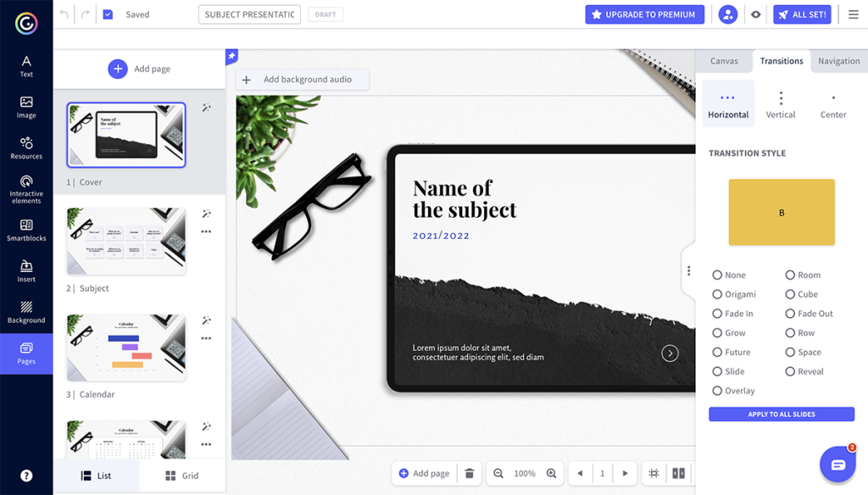Open the Image panel
The height and width of the screenshot is (495, 868).
click(x=26, y=108)
